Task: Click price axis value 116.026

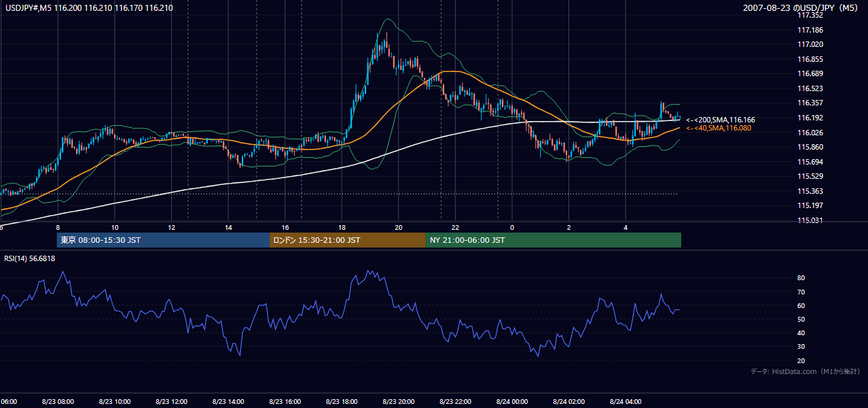Action: click(x=809, y=133)
